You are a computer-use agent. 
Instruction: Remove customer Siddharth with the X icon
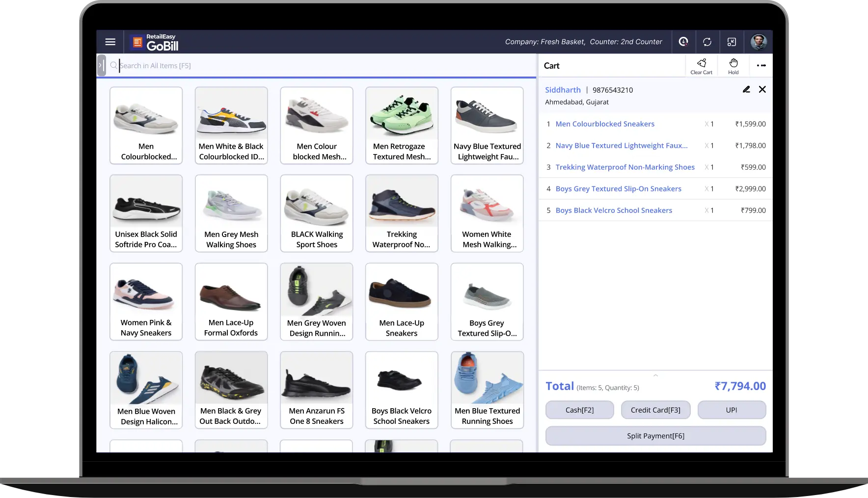coord(762,89)
